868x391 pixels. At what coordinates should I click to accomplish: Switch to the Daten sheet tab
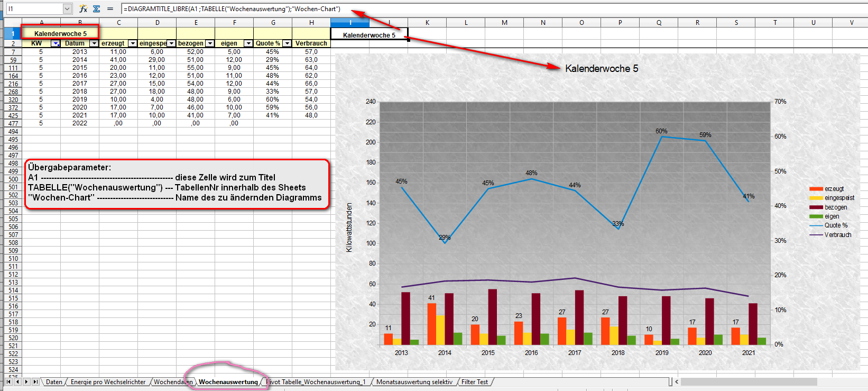coord(54,381)
